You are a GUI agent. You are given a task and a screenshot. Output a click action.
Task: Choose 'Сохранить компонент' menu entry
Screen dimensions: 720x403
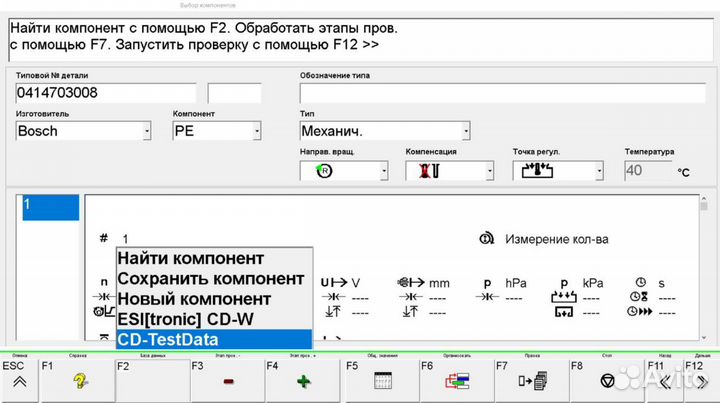pyautogui.click(x=214, y=279)
